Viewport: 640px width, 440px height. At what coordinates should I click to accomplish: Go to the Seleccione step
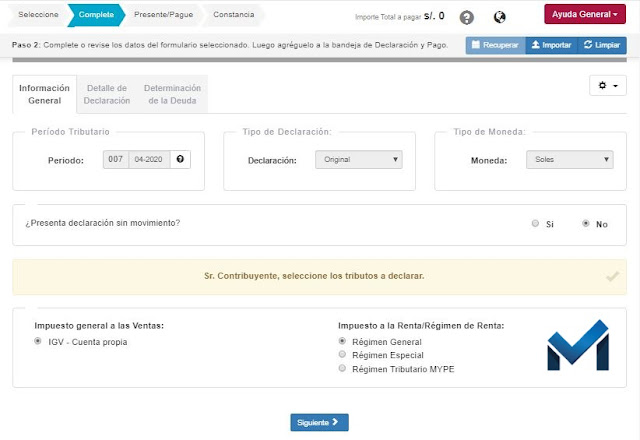[x=38, y=15]
